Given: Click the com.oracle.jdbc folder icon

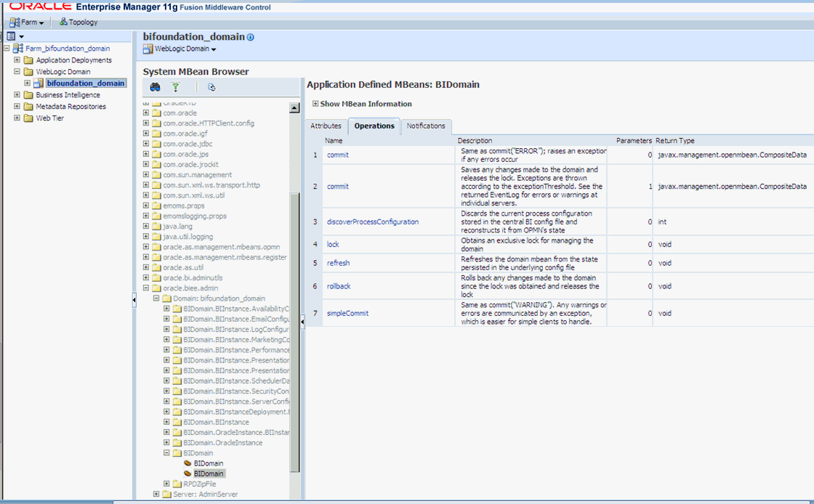Looking at the screenshot, I should [x=156, y=144].
